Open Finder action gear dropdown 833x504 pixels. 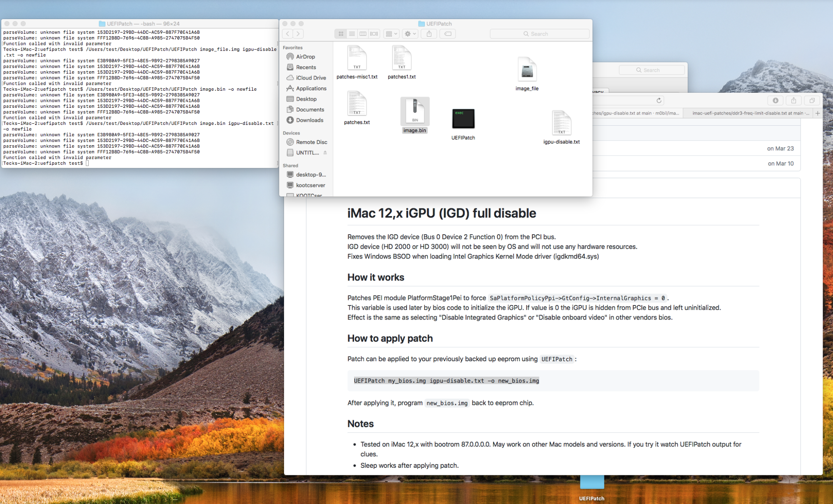click(x=410, y=34)
